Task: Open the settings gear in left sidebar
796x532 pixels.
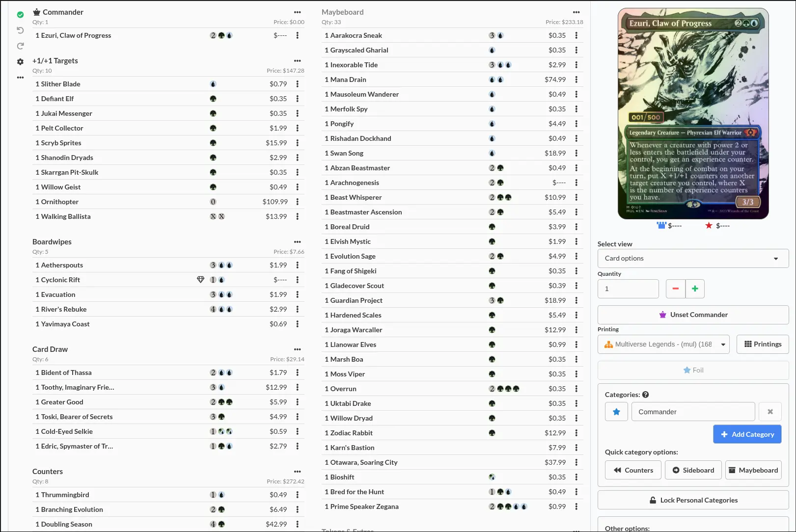Action: click(x=20, y=62)
